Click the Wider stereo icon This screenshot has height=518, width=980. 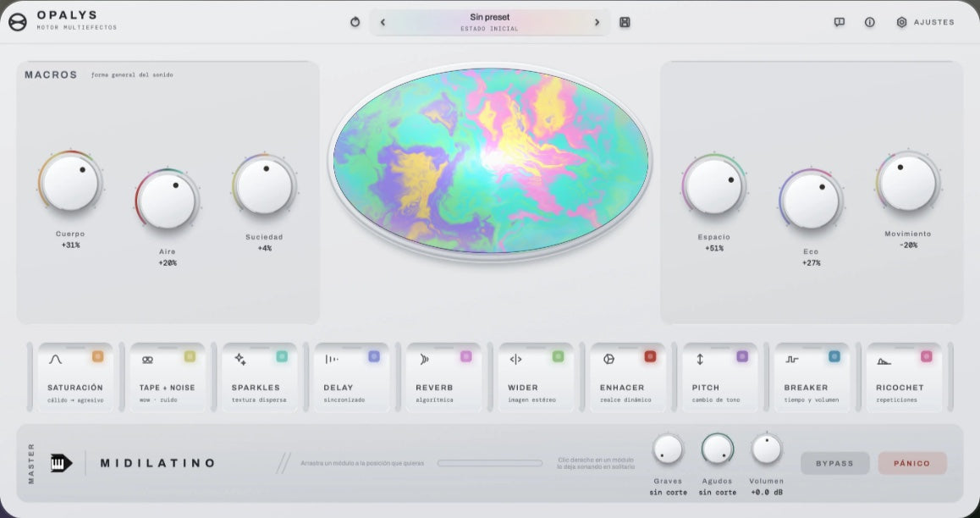[515, 359]
